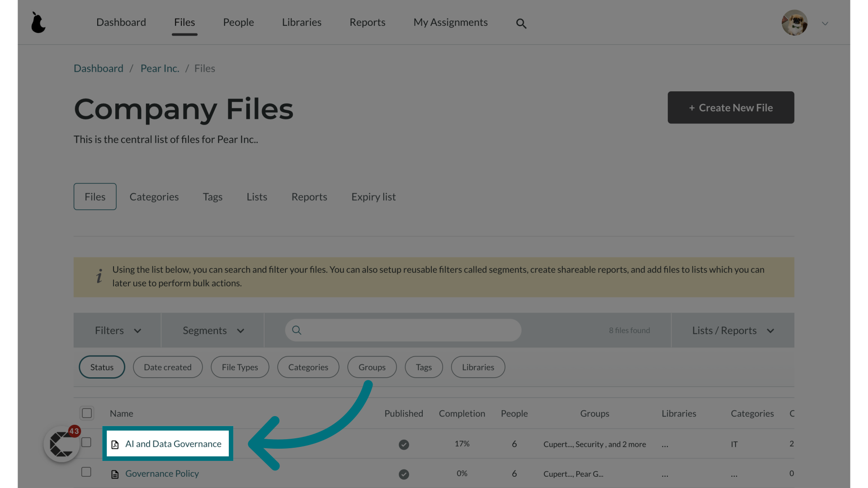The image size is (868, 488).
Task: Click the AI and Data Governance file icon
Action: pyautogui.click(x=115, y=444)
